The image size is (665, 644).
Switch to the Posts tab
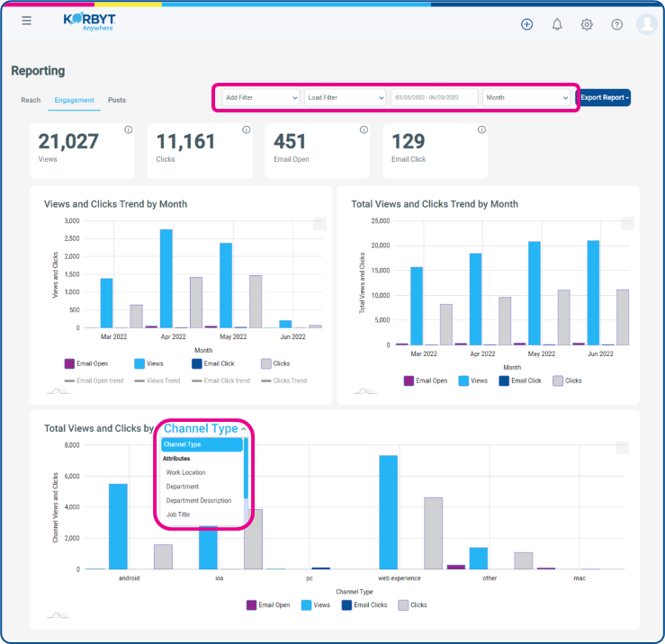point(117,100)
